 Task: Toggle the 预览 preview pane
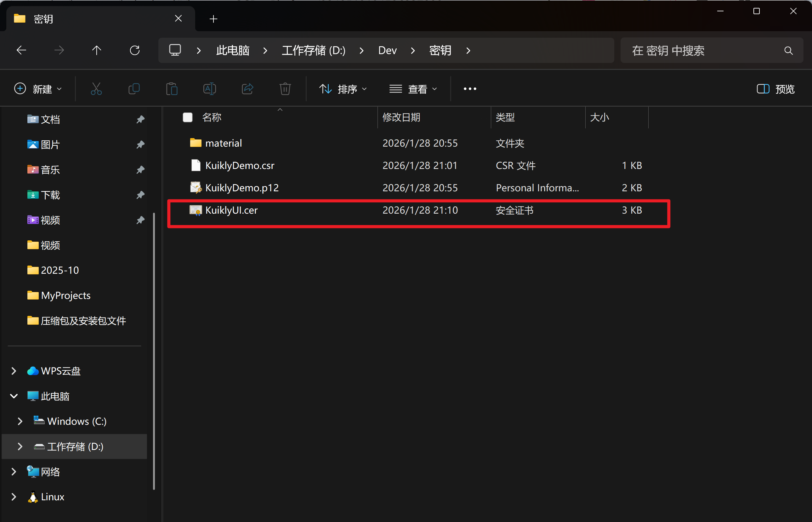[x=775, y=89]
